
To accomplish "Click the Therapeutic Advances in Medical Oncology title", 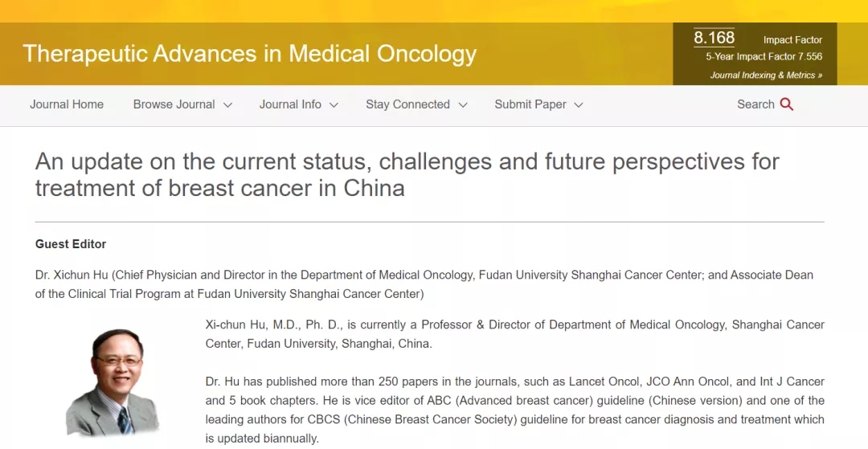I will [250, 54].
